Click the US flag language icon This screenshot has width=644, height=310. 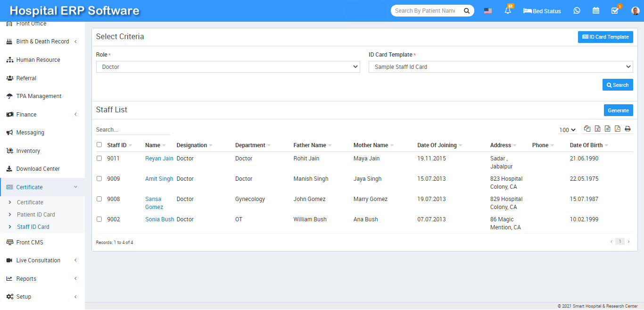pyautogui.click(x=488, y=11)
